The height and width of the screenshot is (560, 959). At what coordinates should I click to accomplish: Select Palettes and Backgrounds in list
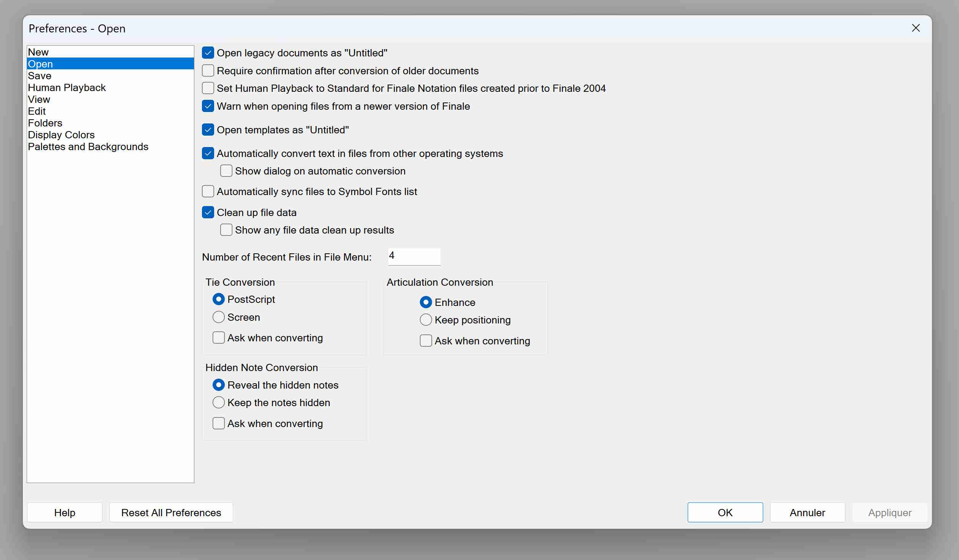click(x=88, y=147)
